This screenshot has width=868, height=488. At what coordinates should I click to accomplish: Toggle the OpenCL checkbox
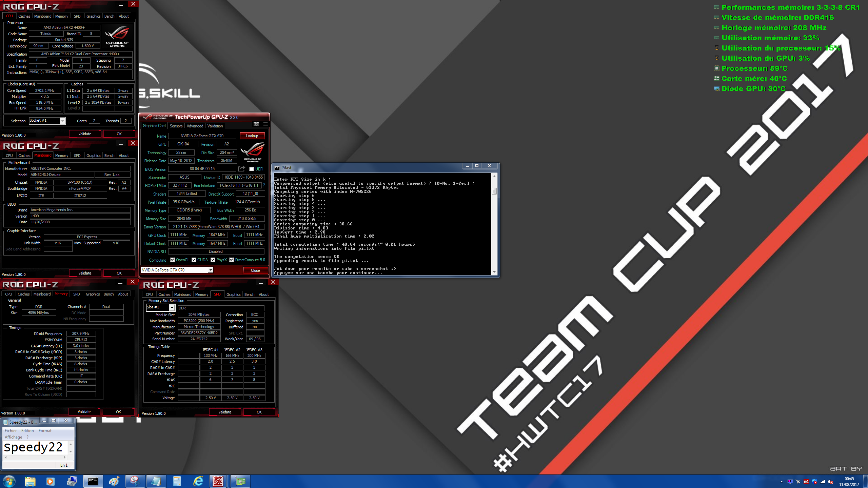click(x=173, y=260)
